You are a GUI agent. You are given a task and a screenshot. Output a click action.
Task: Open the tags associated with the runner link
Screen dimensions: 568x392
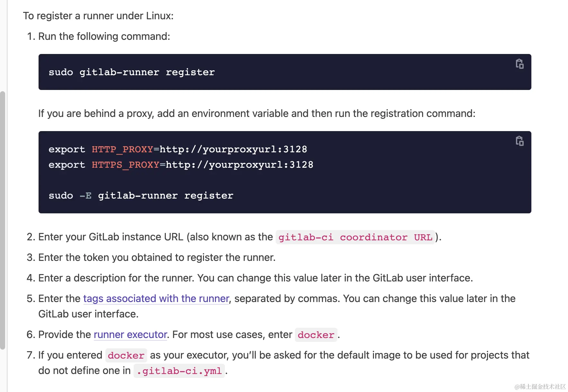[156, 298]
